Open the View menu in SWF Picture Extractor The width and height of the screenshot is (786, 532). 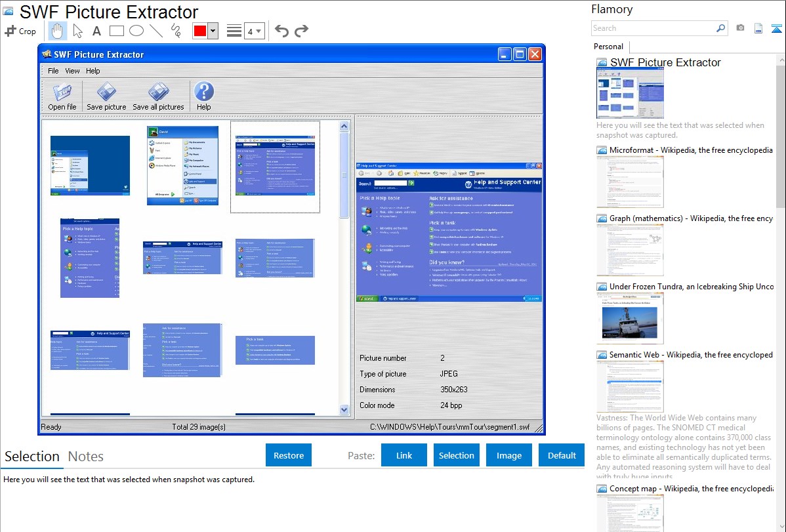click(x=72, y=71)
